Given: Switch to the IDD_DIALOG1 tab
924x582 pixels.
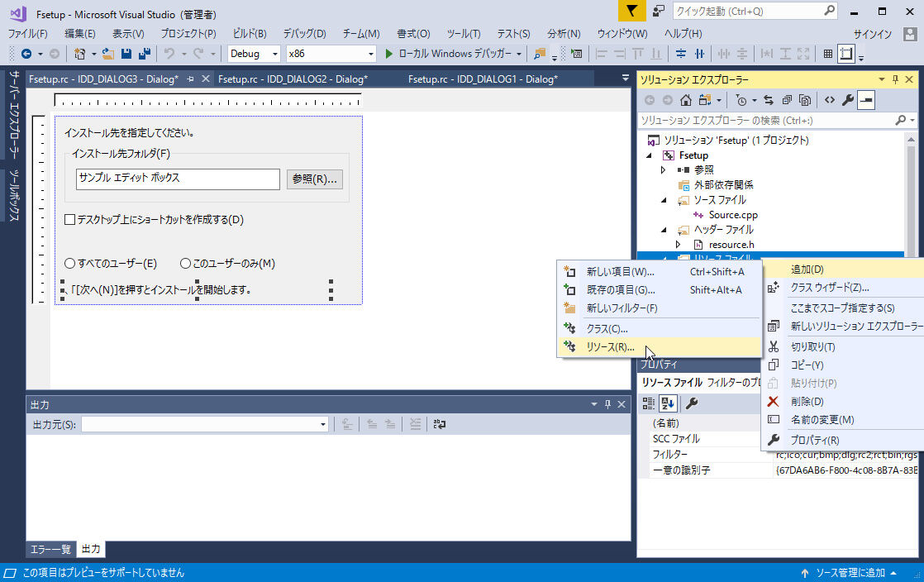Looking at the screenshot, I should click(x=483, y=79).
